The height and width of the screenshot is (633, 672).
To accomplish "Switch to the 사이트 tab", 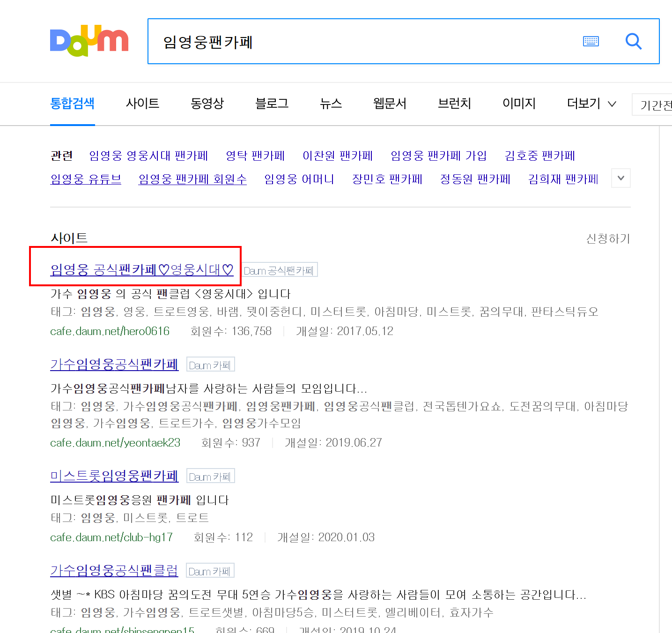I will (143, 103).
